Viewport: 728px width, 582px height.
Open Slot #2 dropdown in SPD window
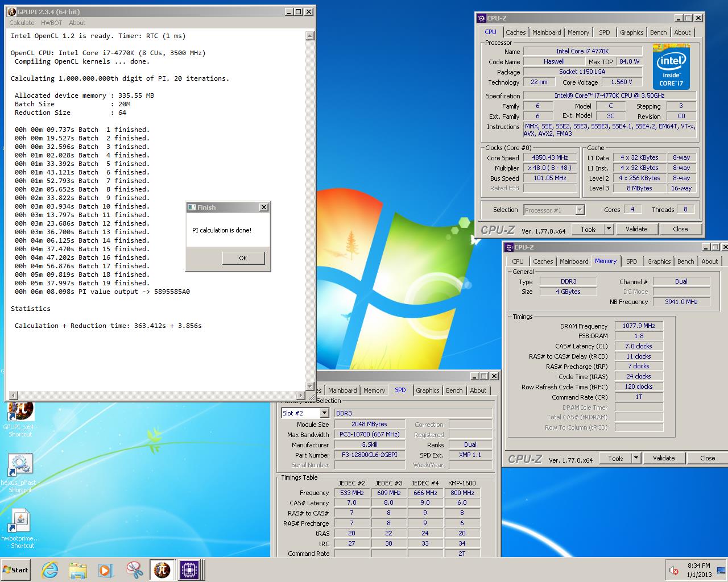[x=305, y=413]
